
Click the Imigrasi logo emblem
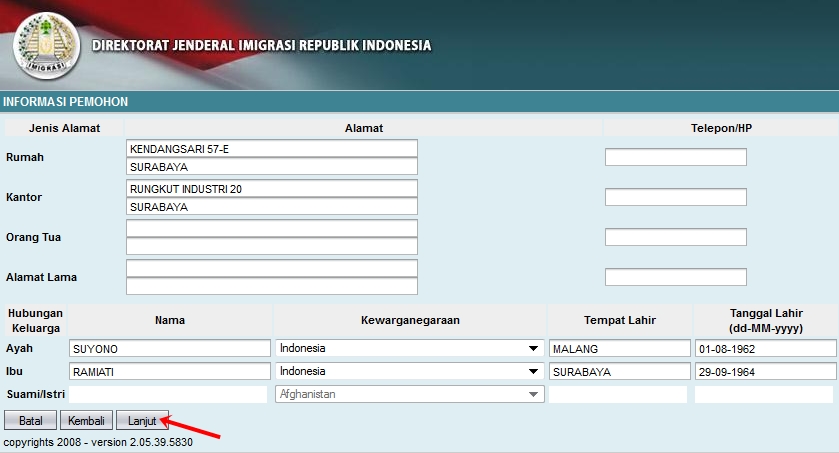tap(47, 46)
